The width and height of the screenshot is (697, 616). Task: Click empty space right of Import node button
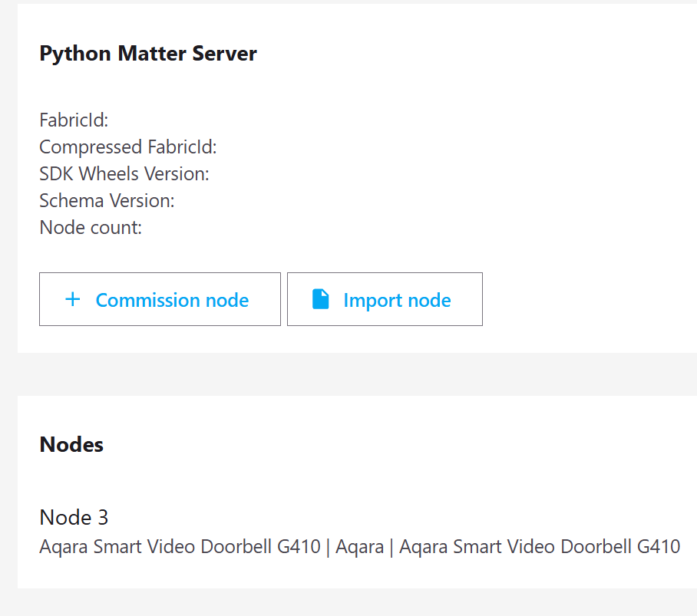coord(583,299)
